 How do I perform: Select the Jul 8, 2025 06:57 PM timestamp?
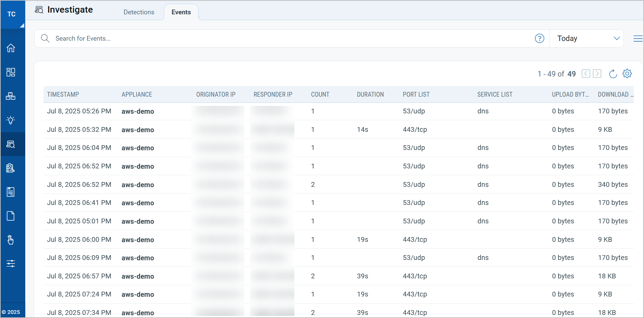click(79, 276)
